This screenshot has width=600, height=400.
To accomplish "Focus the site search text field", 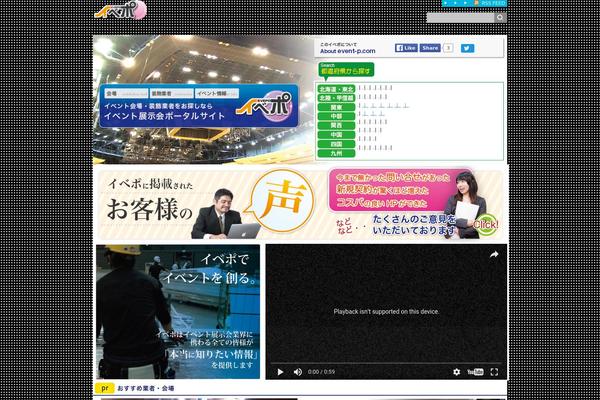I will pos(460,18).
